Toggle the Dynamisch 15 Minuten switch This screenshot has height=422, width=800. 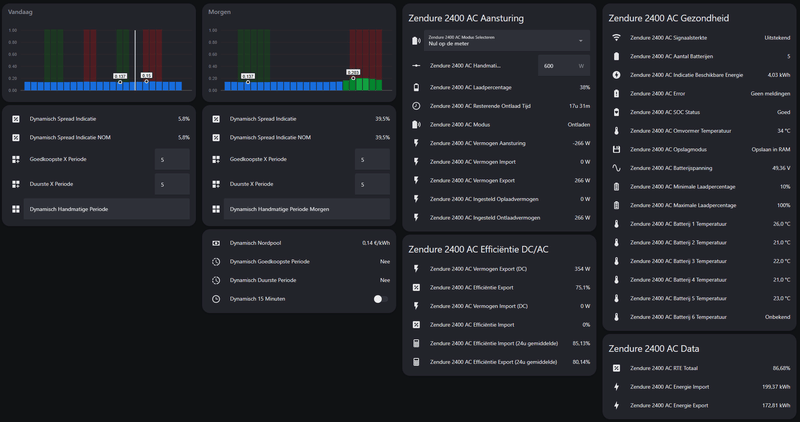point(380,299)
